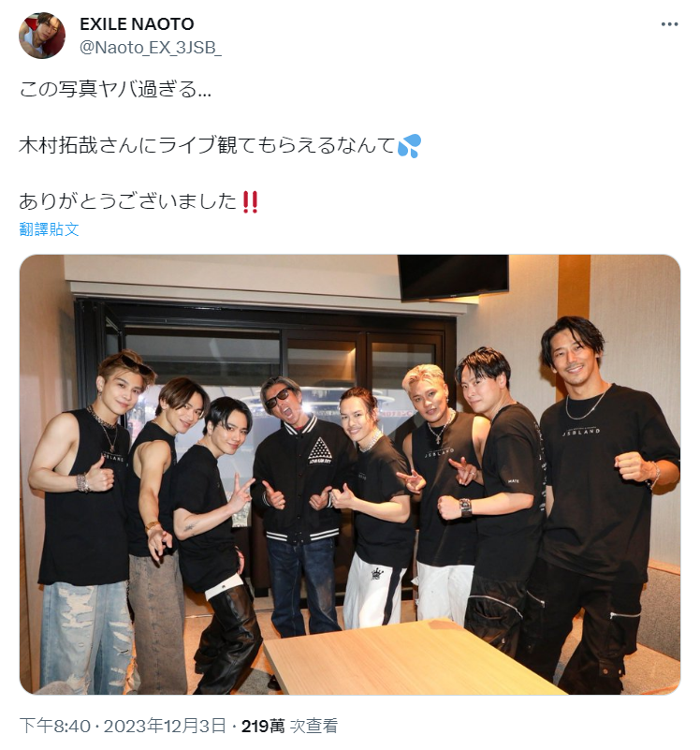
Task: Click the JSBLAND logo on rightmost shirt
Action: tap(581, 432)
